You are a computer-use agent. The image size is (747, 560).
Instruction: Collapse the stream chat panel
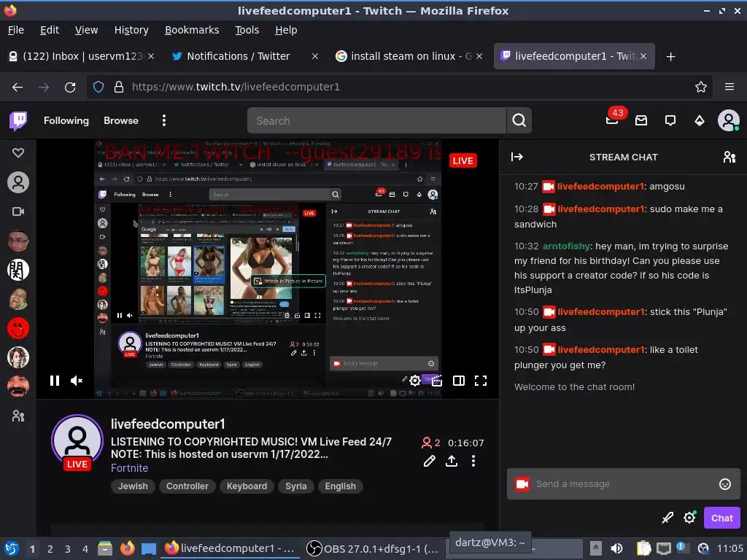517,157
